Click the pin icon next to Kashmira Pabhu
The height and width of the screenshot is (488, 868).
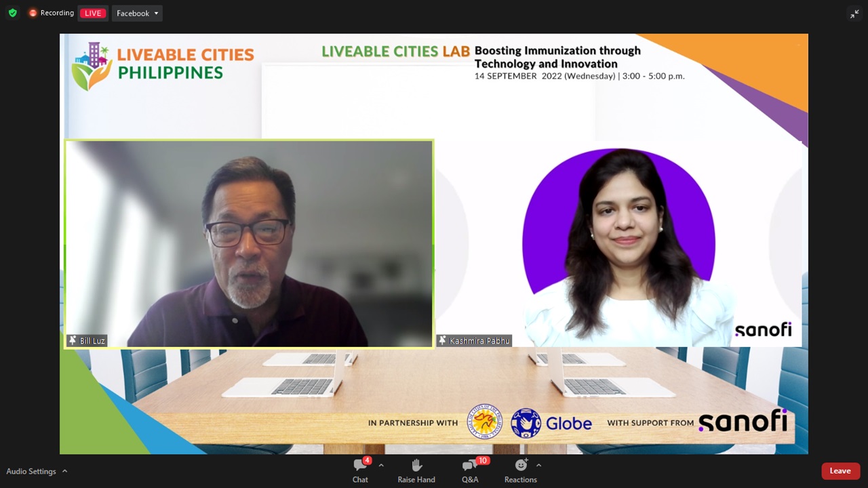coord(443,340)
